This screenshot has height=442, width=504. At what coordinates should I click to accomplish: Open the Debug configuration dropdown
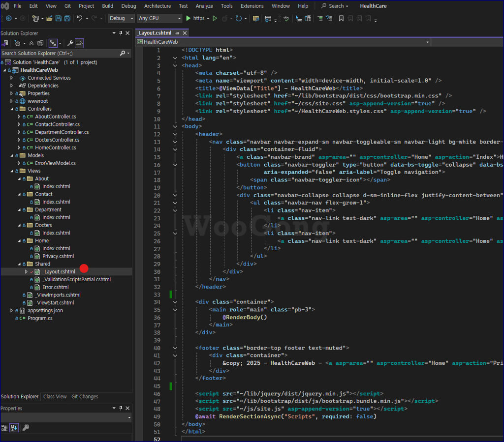121,18
